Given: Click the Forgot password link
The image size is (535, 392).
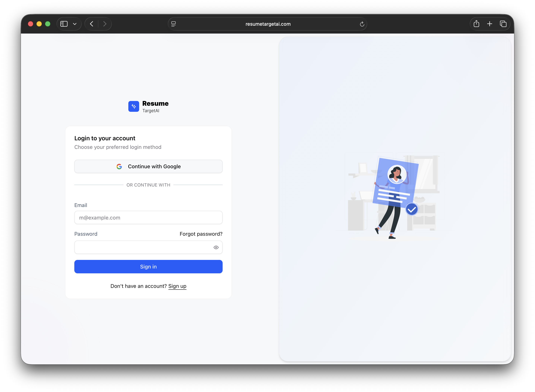Looking at the screenshot, I should pyautogui.click(x=201, y=234).
